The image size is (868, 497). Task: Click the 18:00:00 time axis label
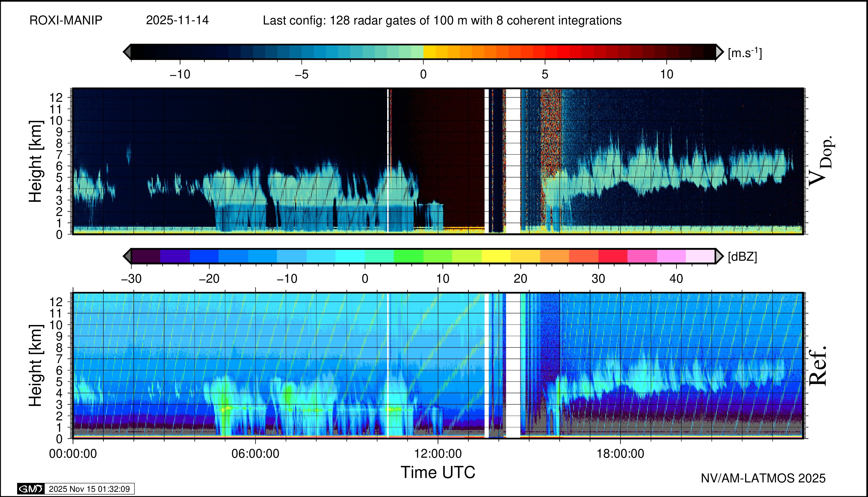pos(620,454)
